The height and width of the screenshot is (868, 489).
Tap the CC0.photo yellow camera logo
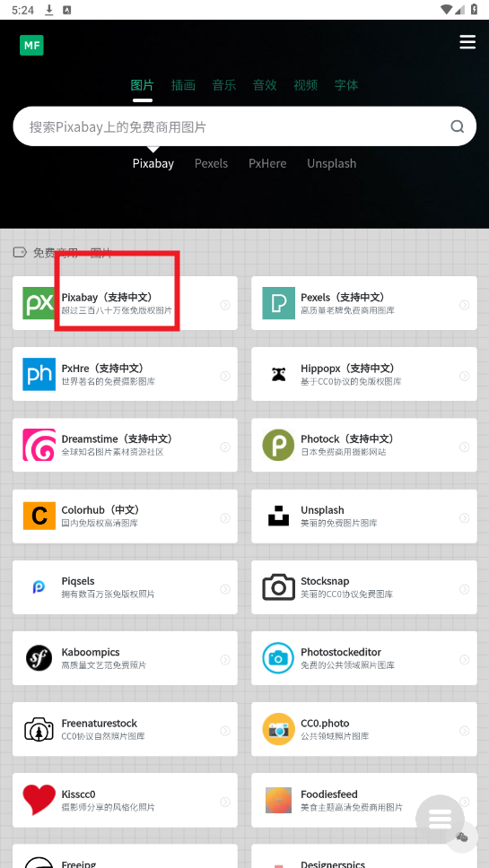tap(278, 728)
